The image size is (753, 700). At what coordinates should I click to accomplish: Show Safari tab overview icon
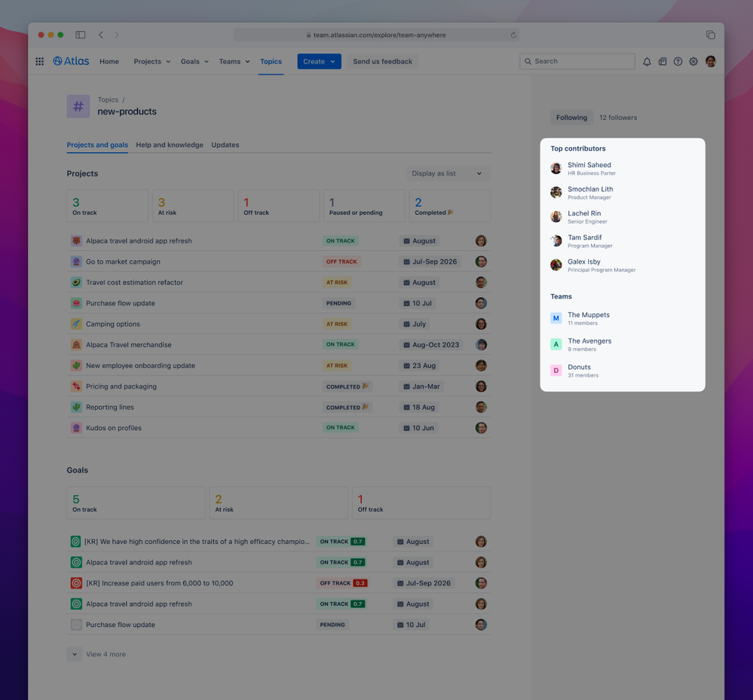click(x=710, y=35)
